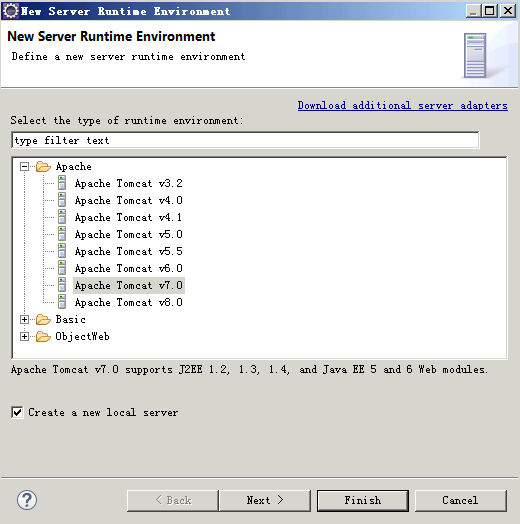
Task: Click the Apache folder icon
Action: click(x=43, y=166)
